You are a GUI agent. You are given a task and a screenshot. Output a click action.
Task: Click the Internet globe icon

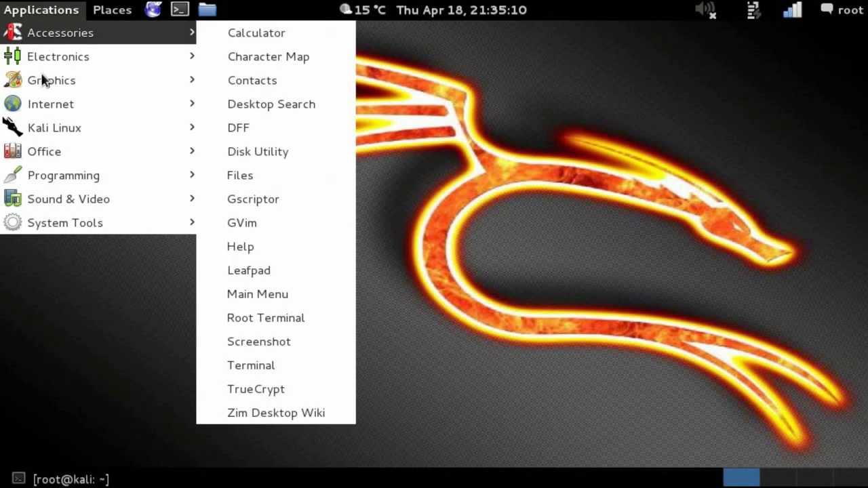pos(12,104)
